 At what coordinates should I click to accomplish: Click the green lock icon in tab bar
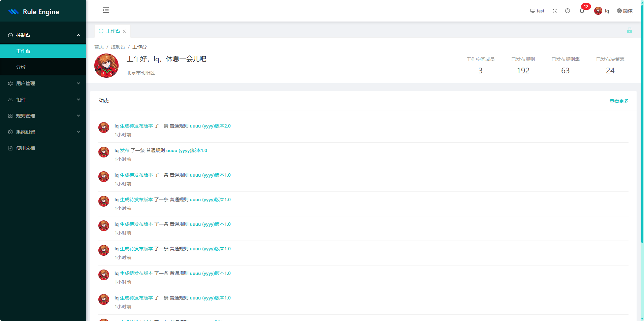pyautogui.click(x=629, y=30)
